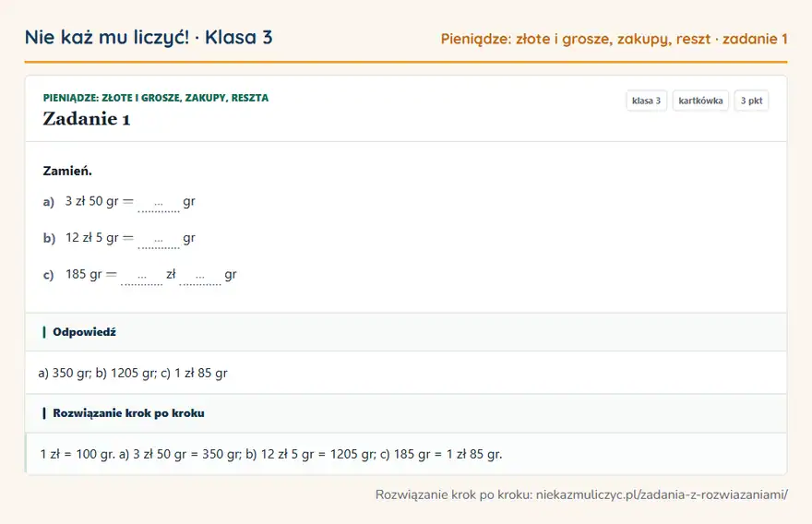Click the blank field in exercise a)
Viewport: 812px width, 524px height.
pos(159,204)
